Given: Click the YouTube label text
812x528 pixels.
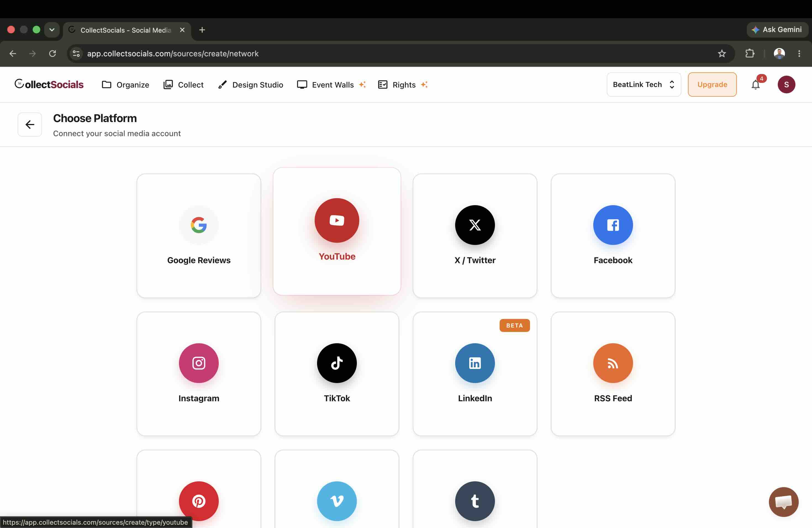Looking at the screenshot, I should (x=337, y=256).
